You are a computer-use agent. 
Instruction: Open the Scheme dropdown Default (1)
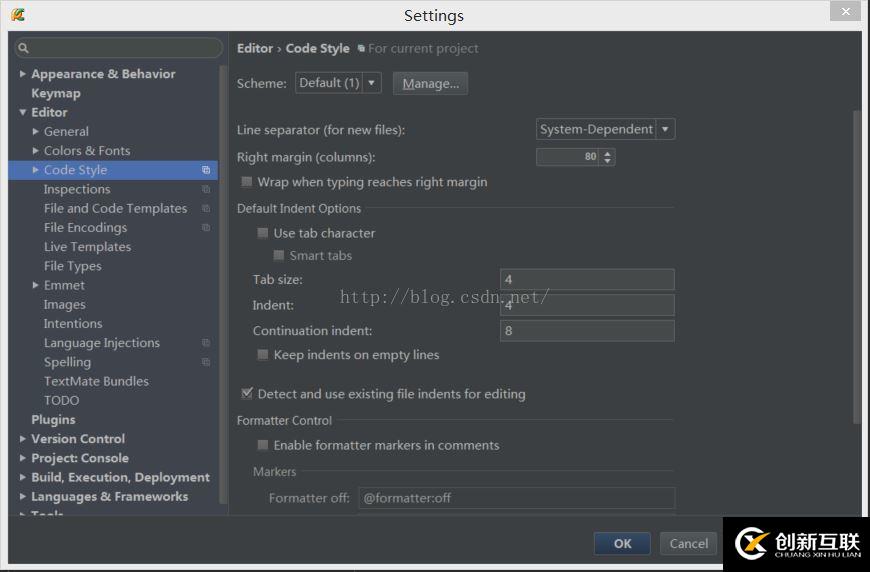pyautogui.click(x=338, y=83)
